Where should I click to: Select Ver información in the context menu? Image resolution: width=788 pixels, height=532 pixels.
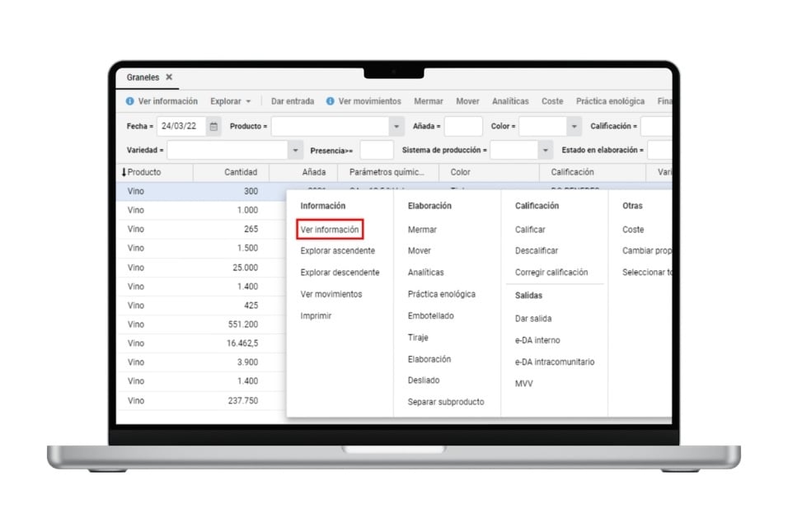330,229
